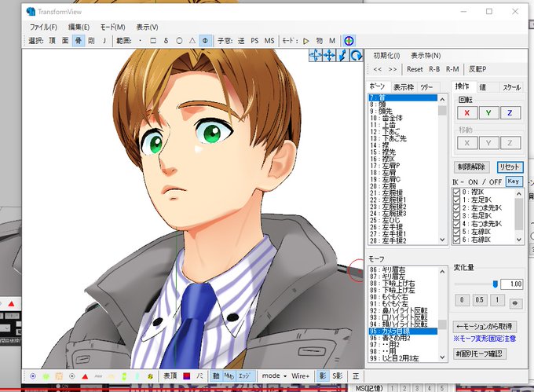Uncheck the 0 : 裾IK checkbox

coord(456,192)
